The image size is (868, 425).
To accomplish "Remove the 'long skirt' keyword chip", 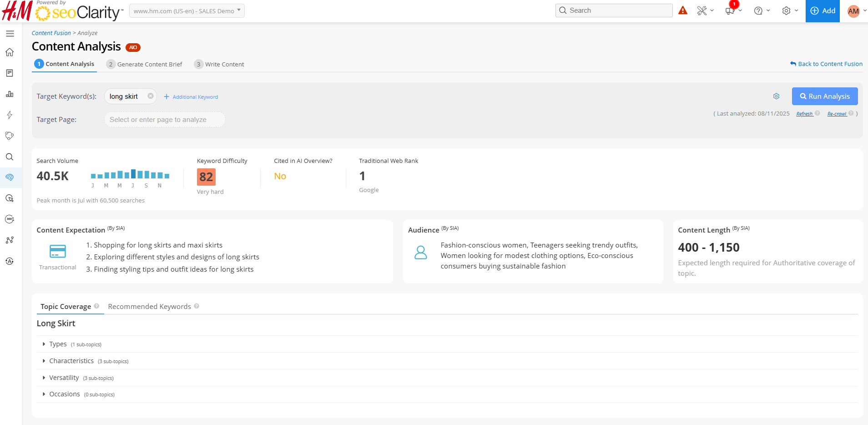I will pos(151,96).
